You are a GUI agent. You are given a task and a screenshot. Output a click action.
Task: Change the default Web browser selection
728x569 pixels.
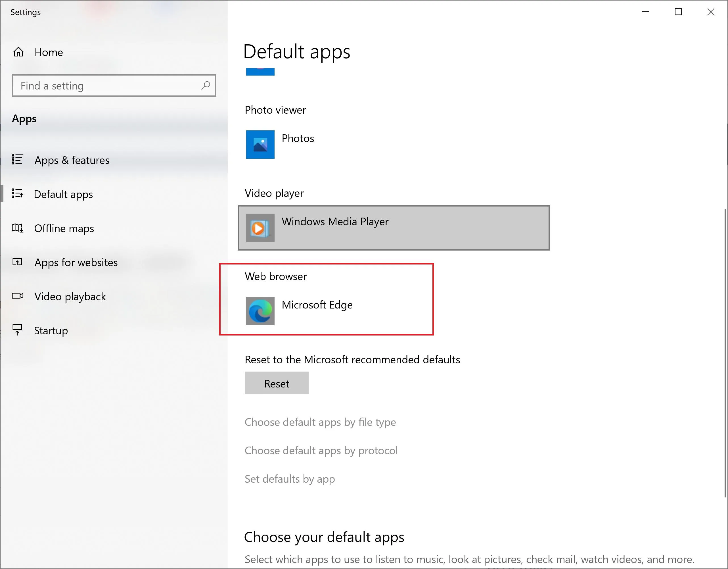(x=317, y=305)
